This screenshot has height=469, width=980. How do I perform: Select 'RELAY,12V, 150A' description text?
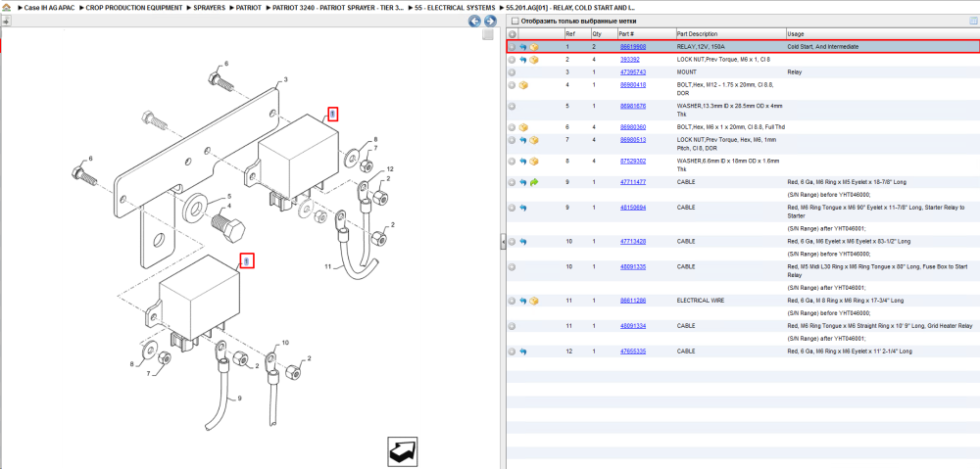702,47
